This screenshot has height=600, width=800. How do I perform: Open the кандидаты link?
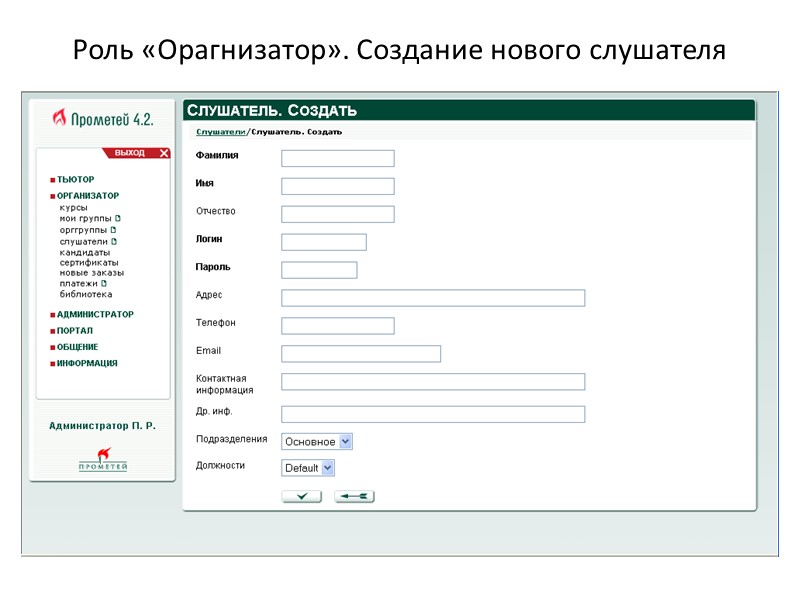point(85,253)
